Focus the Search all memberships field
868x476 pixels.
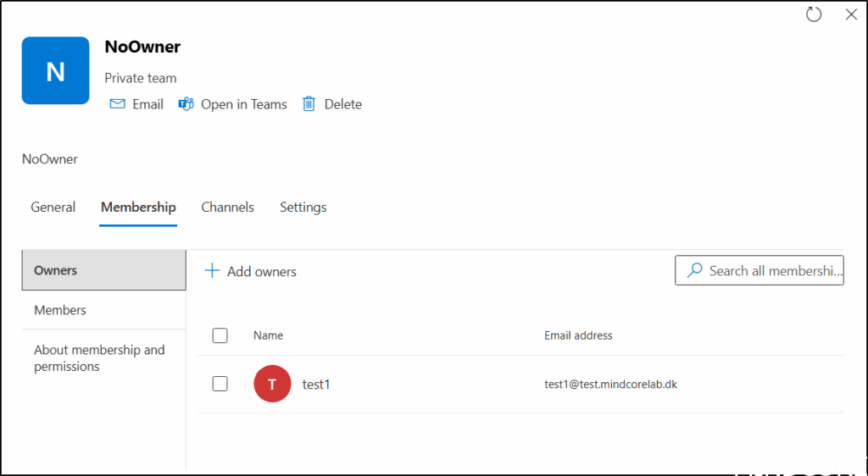pos(774,271)
